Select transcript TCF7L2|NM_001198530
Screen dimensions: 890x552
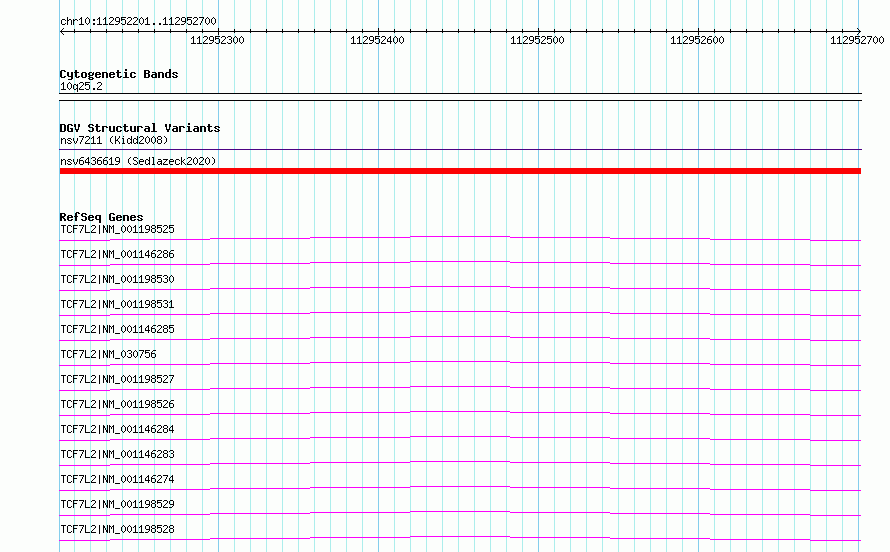click(117, 279)
